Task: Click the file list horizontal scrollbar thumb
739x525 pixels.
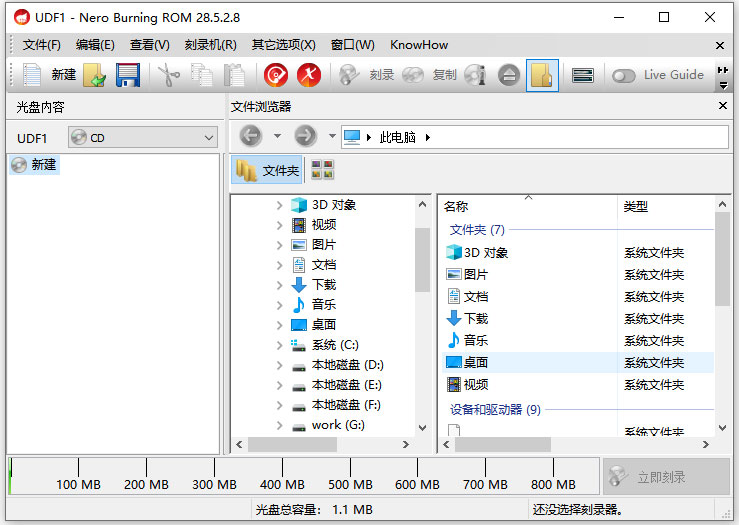Action: pyautogui.click(x=502, y=444)
